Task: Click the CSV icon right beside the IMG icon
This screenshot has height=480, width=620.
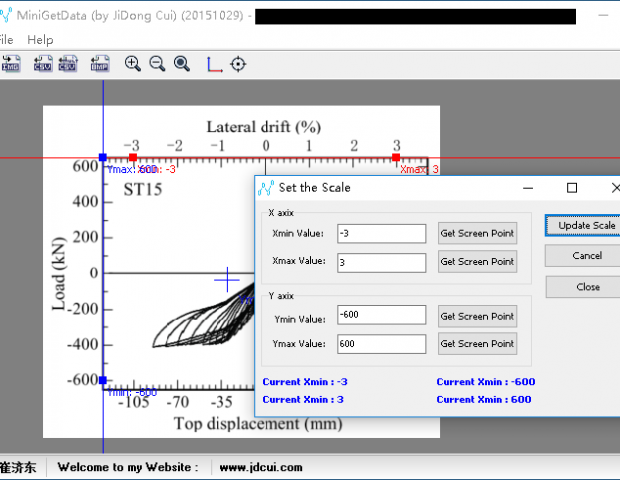Action: (x=42, y=64)
